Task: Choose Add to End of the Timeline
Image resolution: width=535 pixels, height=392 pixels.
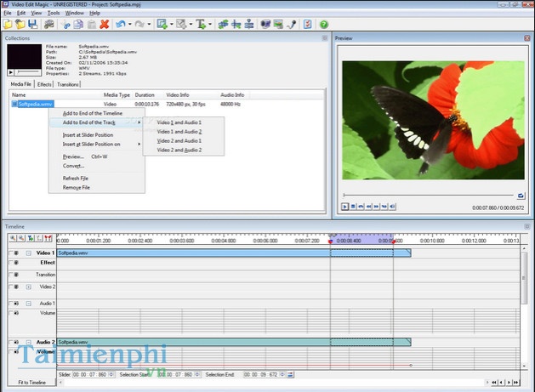Action: point(97,113)
